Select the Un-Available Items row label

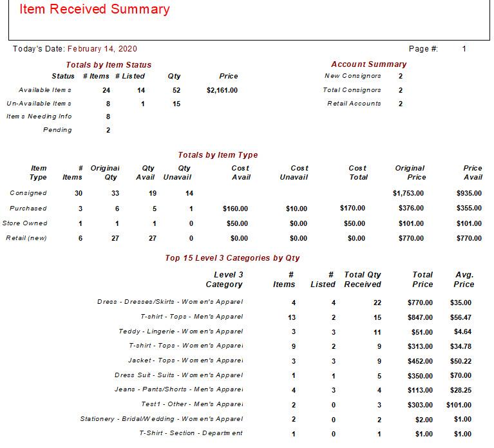pos(39,104)
